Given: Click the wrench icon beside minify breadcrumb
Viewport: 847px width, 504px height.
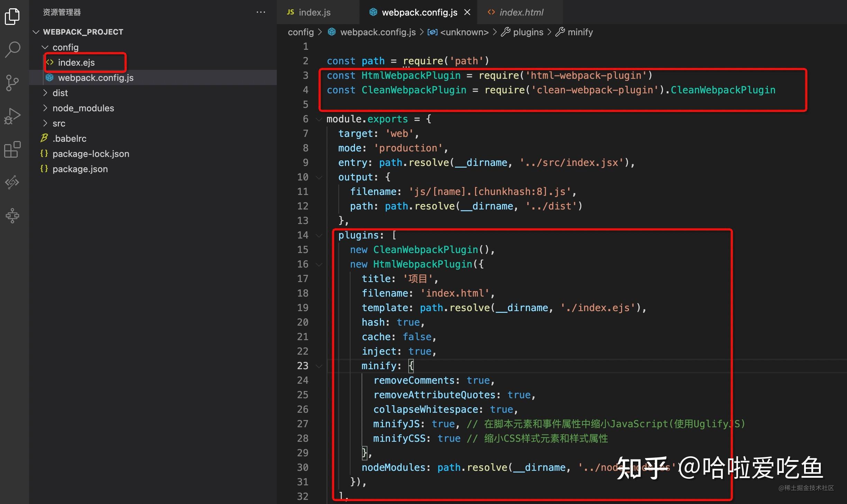Looking at the screenshot, I should coord(560,32).
